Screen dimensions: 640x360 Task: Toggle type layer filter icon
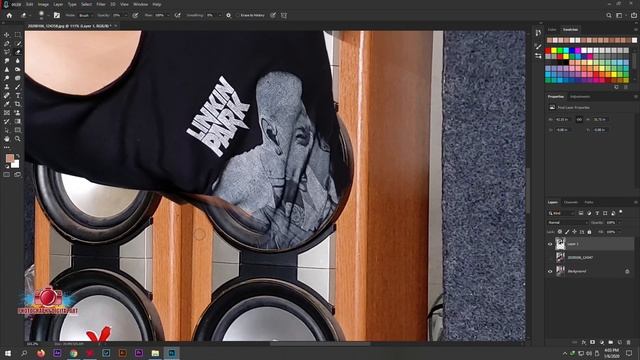coord(597,213)
